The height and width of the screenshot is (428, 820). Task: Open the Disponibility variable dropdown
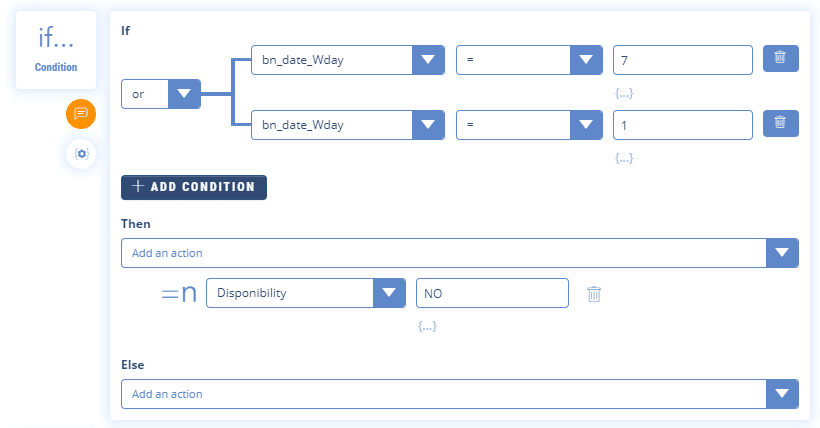click(x=388, y=294)
